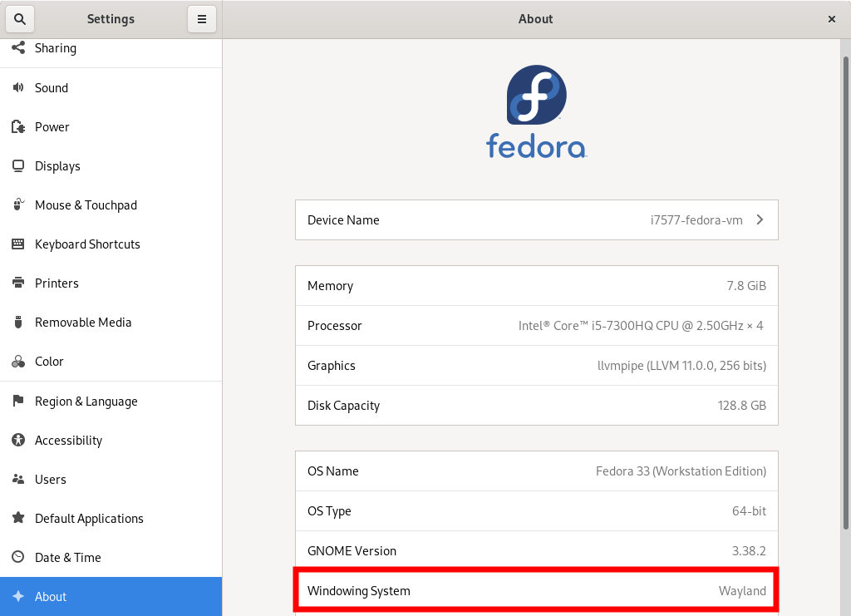Viewport: 851px width, 616px height.
Task: Open the Users settings icon
Action: pos(18,479)
